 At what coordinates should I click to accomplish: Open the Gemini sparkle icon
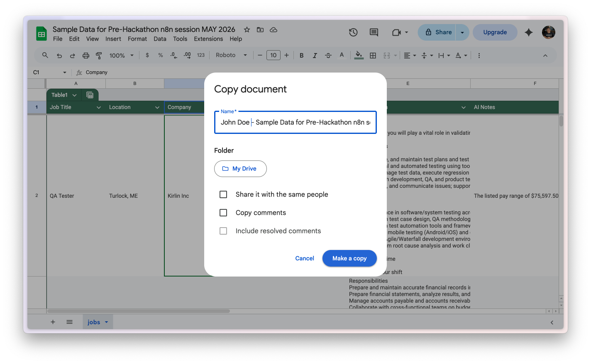coord(529,32)
